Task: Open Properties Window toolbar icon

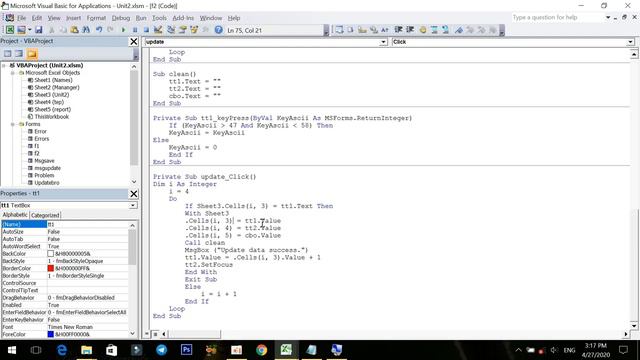Action: coord(182,30)
